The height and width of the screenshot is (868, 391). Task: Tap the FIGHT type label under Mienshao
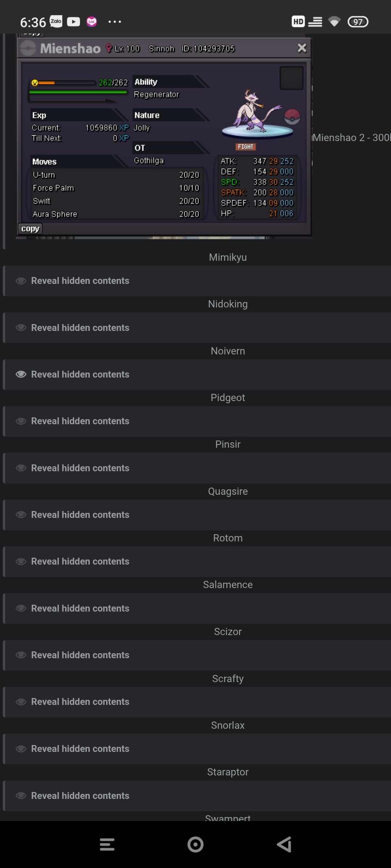(x=246, y=147)
